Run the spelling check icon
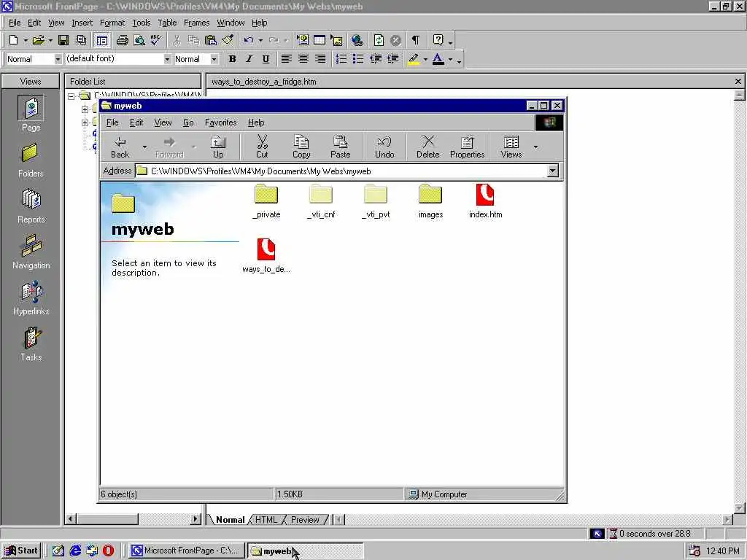The image size is (747, 560). pyautogui.click(x=156, y=41)
